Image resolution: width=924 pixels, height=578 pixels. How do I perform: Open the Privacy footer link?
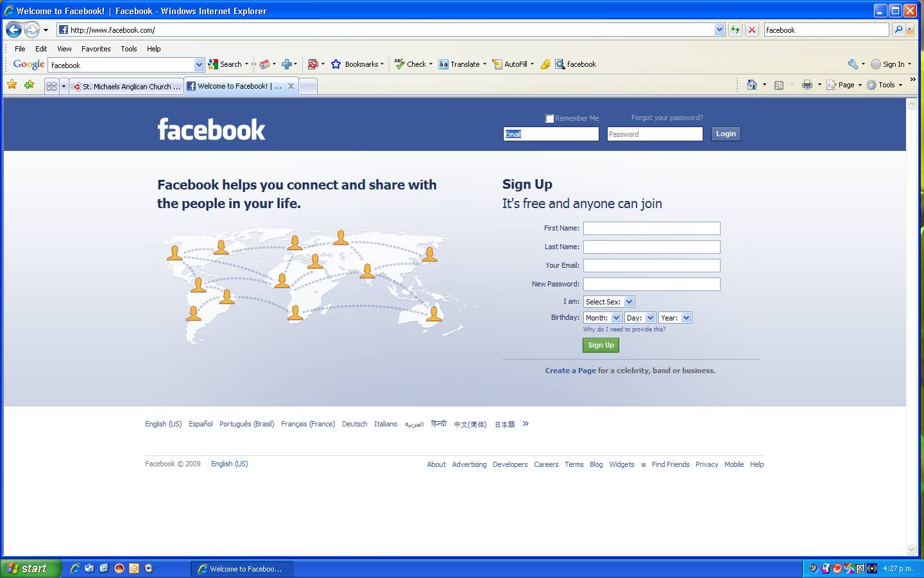706,464
